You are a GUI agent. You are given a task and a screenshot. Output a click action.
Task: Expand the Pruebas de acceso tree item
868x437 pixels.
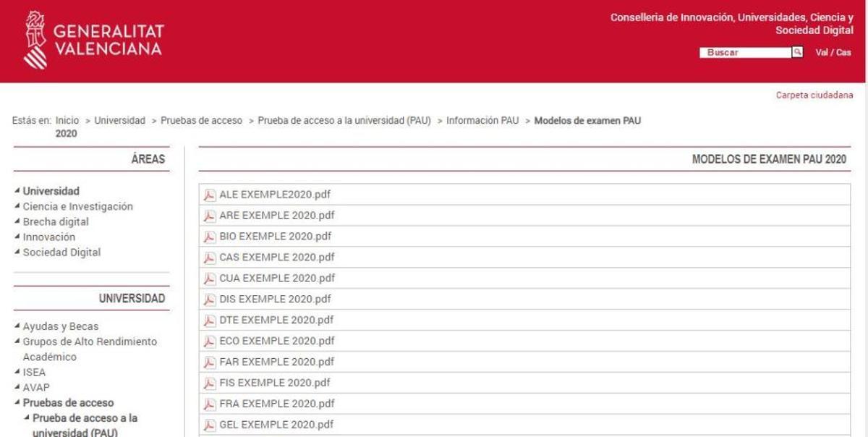coord(69,402)
